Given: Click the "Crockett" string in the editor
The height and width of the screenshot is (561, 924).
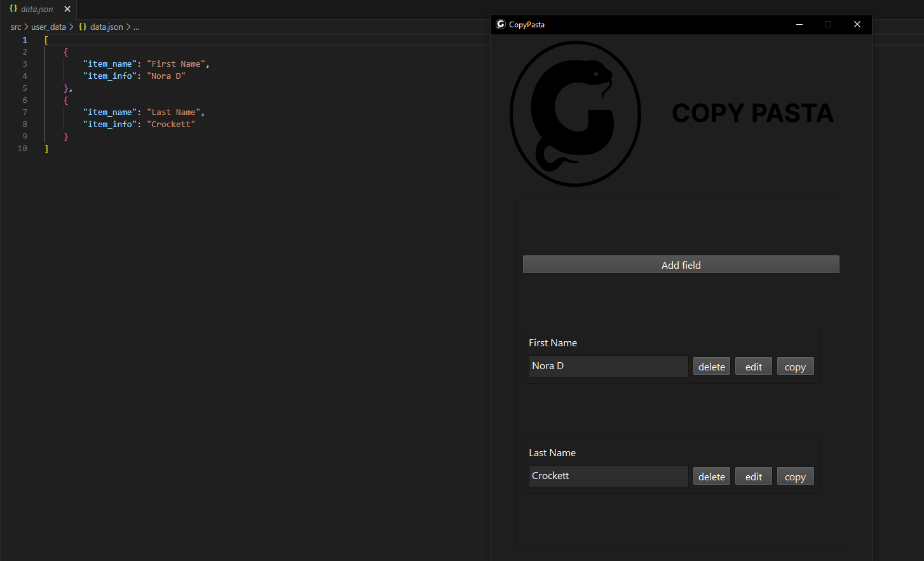Looking at the screenshot, I should [x=171, y=124].
